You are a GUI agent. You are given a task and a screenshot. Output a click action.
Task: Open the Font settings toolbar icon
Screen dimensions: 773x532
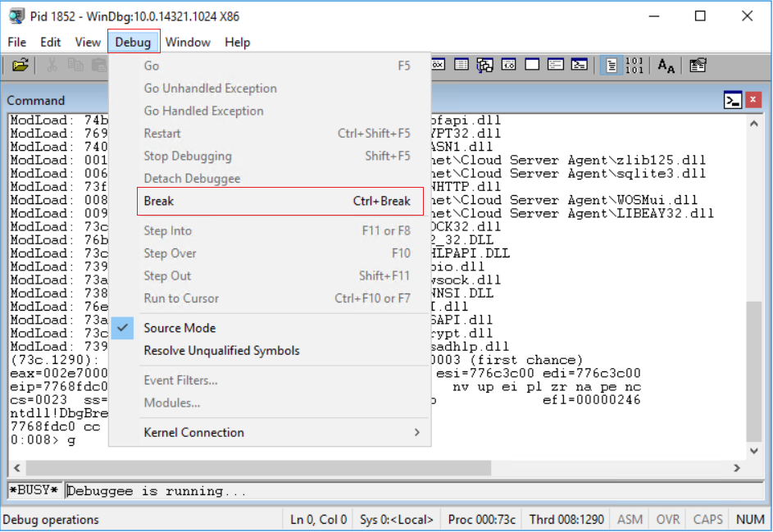pyautogui.click(x=666, y=65)
